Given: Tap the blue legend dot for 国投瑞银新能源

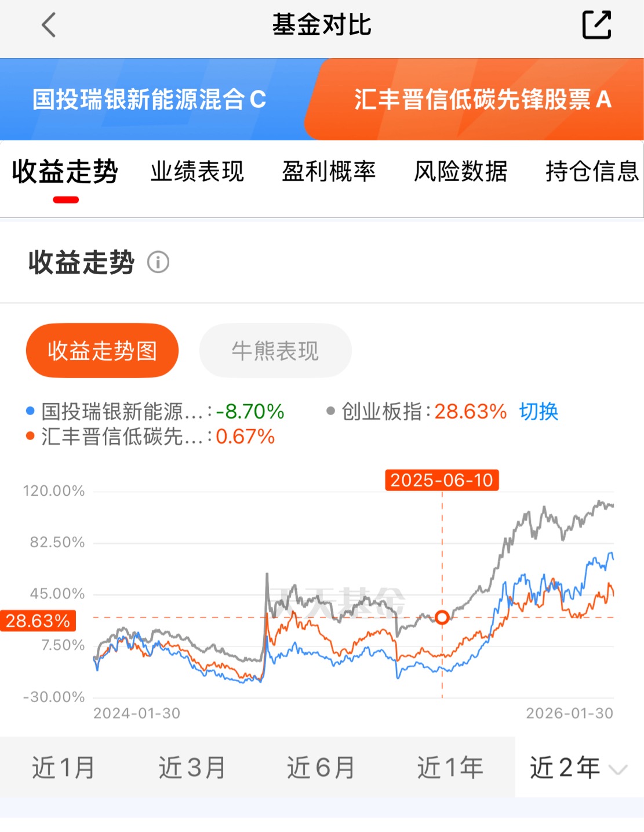Looking at the screenshot, I should [31, 411].
